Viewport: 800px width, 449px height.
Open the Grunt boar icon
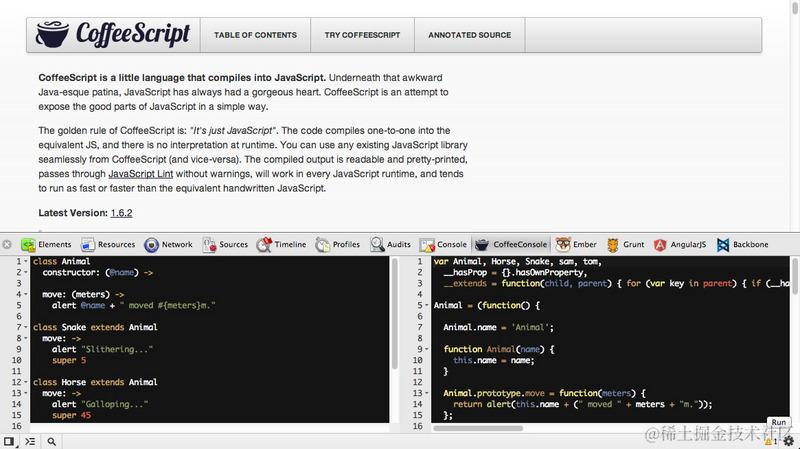(613, 245)
